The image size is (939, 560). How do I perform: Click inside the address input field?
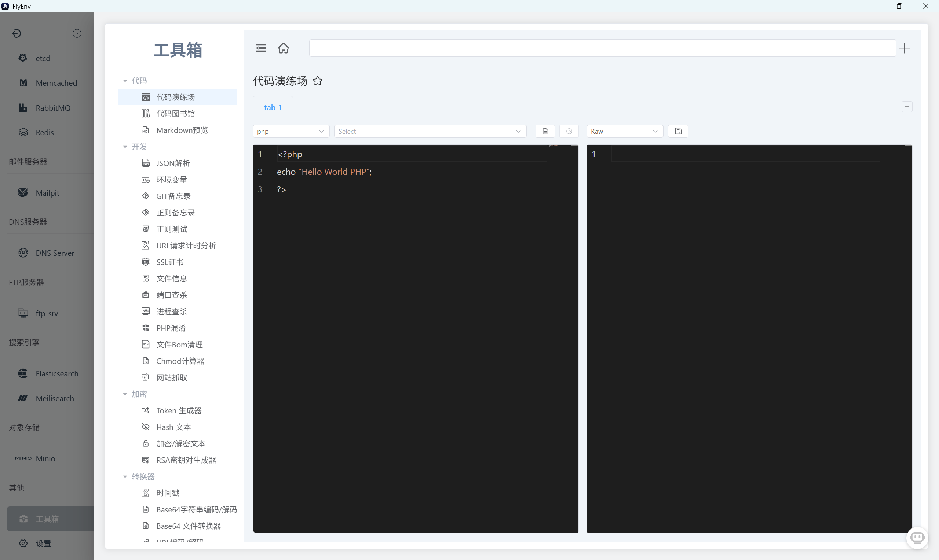click(602, 48)
